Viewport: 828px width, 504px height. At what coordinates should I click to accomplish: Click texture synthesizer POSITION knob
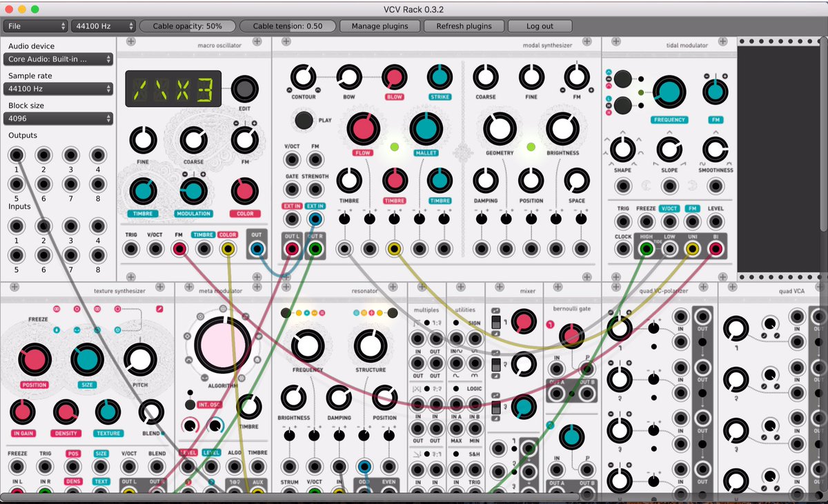[34, 360]
